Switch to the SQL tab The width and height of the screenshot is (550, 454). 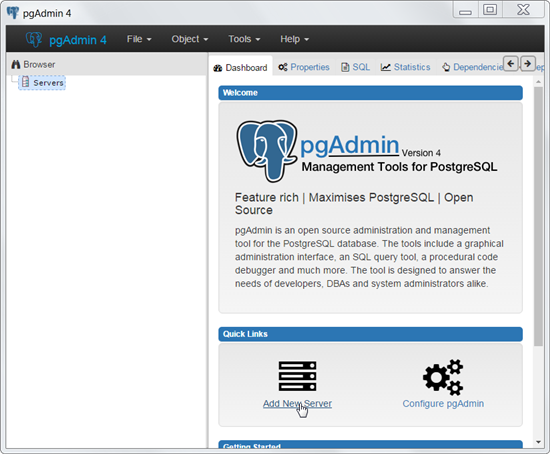point(356,67)
